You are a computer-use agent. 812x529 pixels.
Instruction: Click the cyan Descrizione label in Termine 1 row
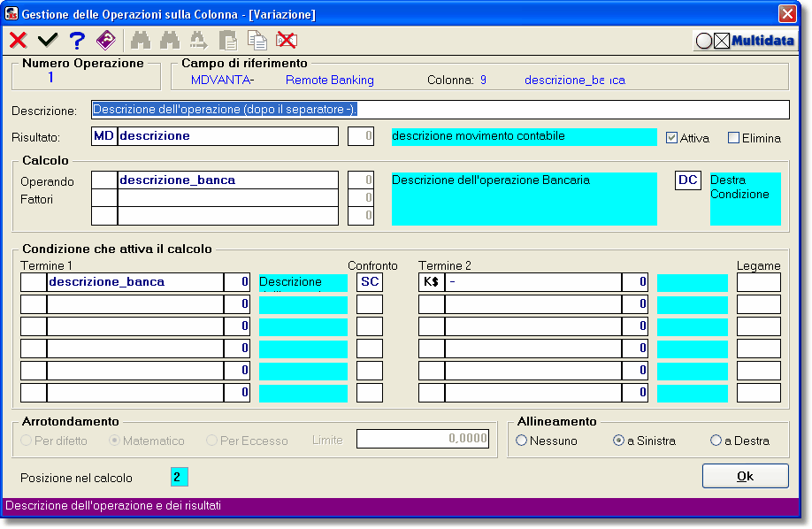click(x=303, y=282)
